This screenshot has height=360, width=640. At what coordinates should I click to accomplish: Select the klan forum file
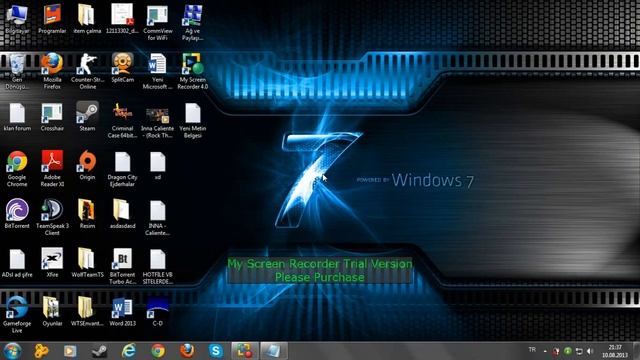[17, 117]
